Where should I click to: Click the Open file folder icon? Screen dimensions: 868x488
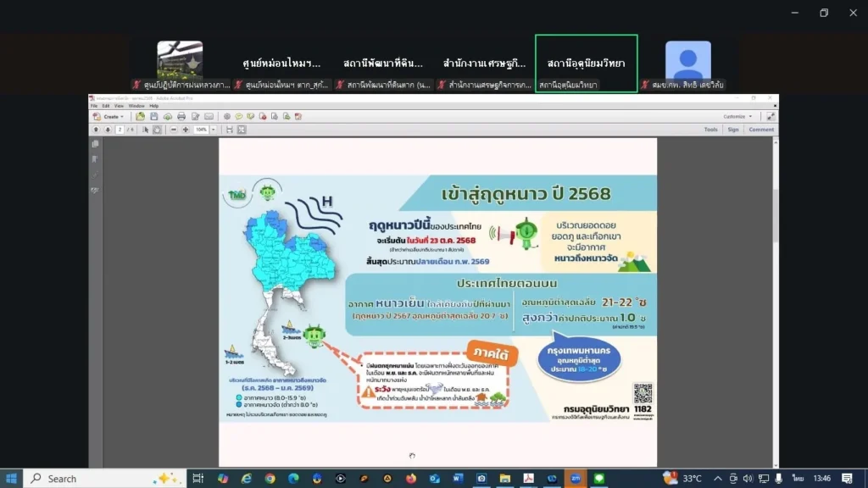[x=140, y=116]
